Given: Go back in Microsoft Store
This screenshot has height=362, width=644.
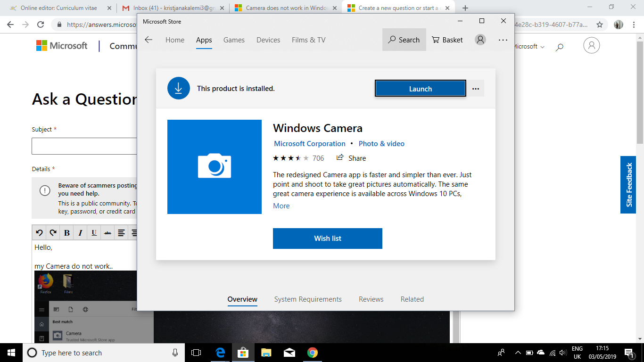Looking at the screenshot, I should tap(149, 40).
